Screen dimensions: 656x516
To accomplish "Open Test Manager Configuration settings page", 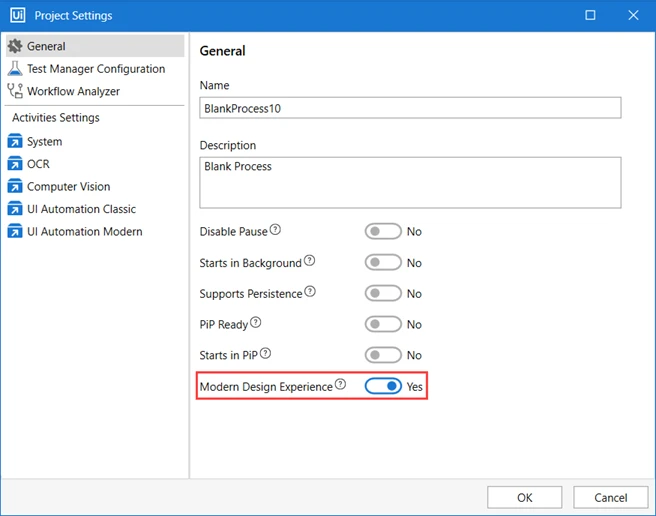I will click(95, 69).
